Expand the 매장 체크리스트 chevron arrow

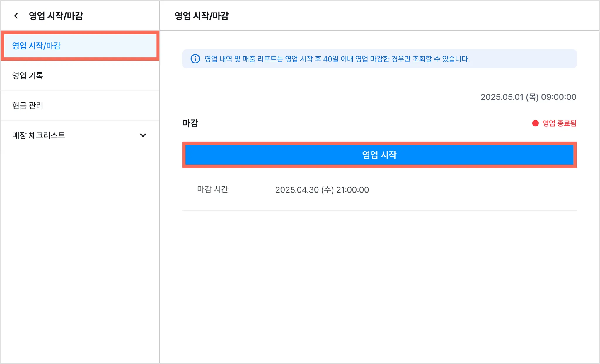pos(143,135)
